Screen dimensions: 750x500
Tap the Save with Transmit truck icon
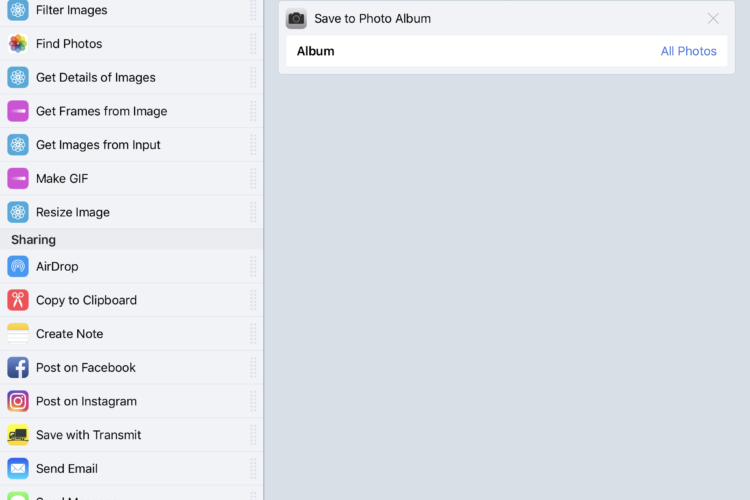click(18, 435)
